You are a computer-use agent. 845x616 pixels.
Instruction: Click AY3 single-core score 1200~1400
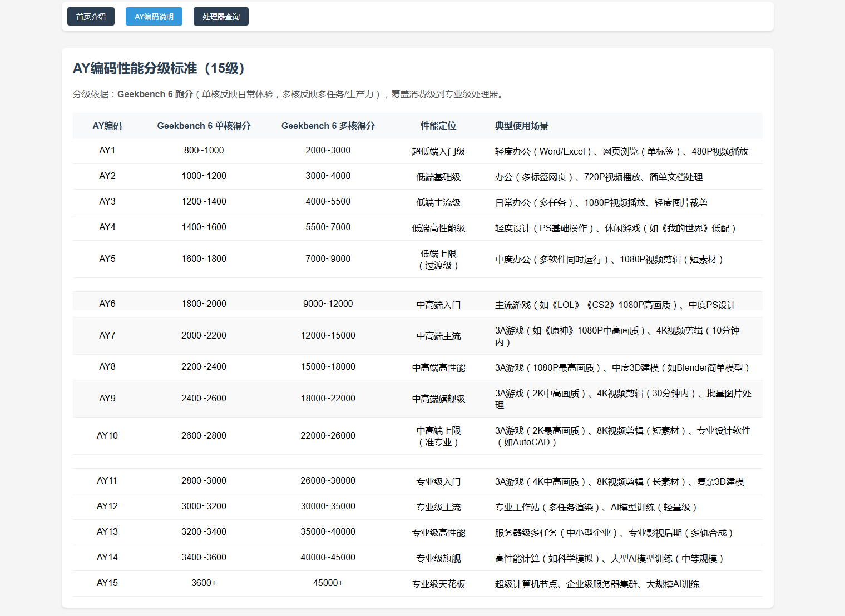(x=204, y=202)
